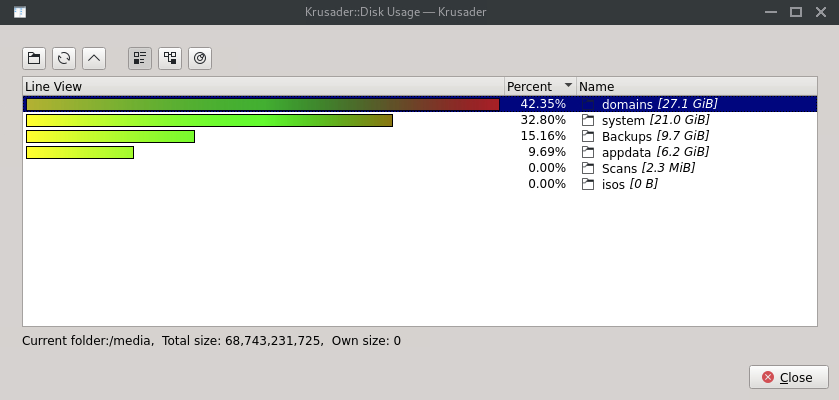The image size is (839, 400).
Task: Select the Backups folder row
Action: [420, 136]
